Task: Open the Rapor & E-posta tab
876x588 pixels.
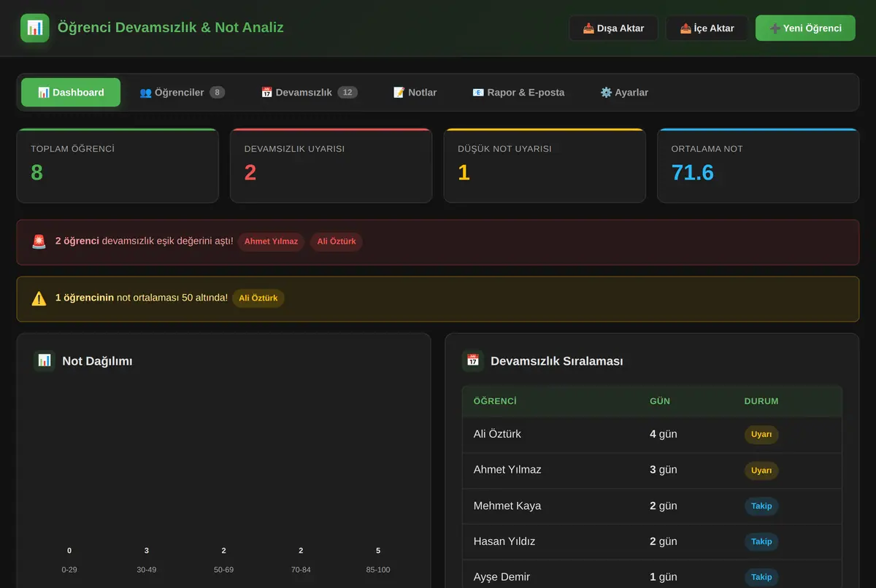Action: click(518, 93)
